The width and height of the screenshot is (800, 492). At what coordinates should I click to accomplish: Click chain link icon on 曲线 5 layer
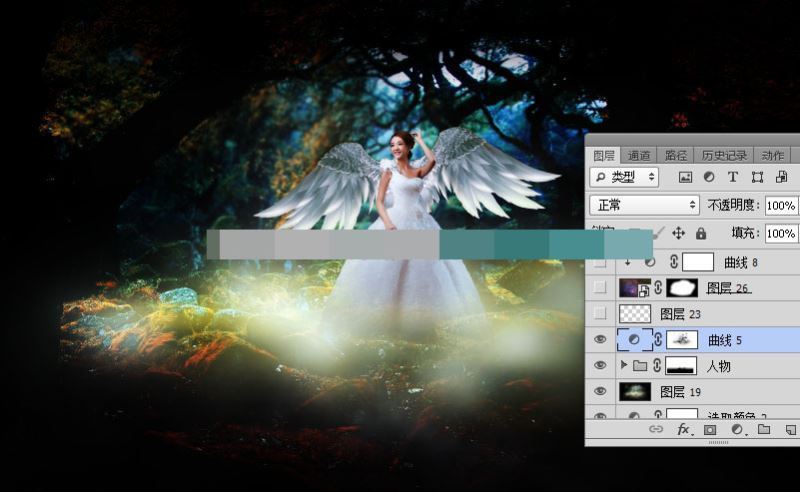(658, 339)
